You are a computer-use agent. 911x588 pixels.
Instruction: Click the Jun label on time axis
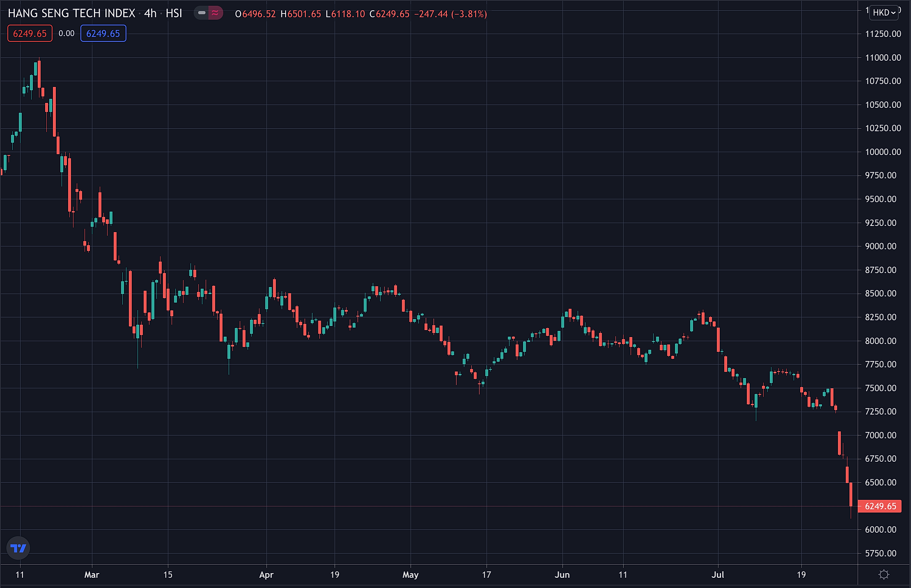562,574
